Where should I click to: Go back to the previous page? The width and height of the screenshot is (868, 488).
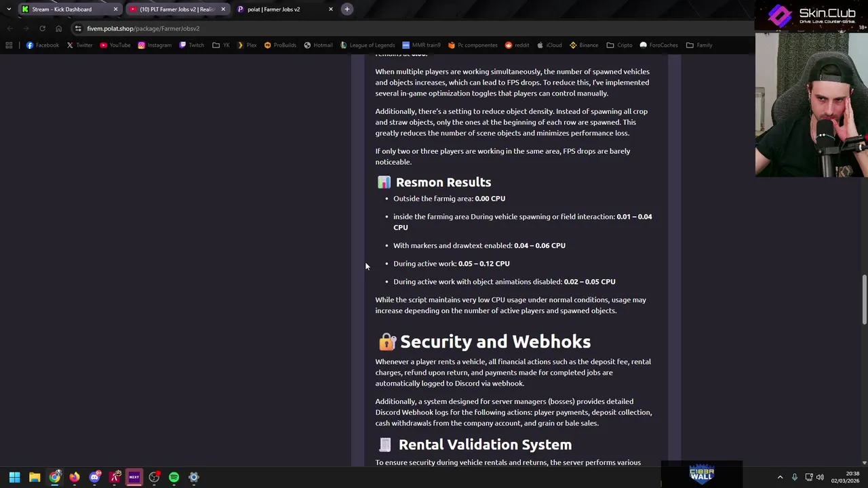click(x=9, y=28)
